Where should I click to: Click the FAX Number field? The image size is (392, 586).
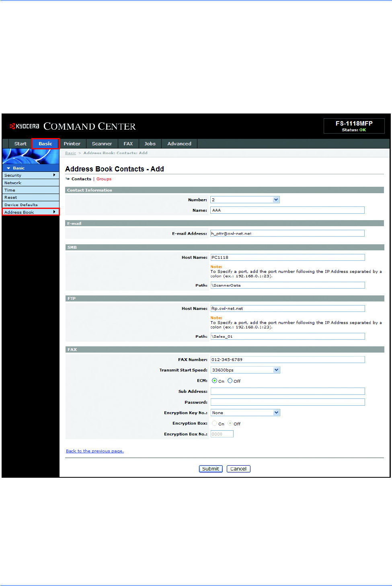coord(287,359)
